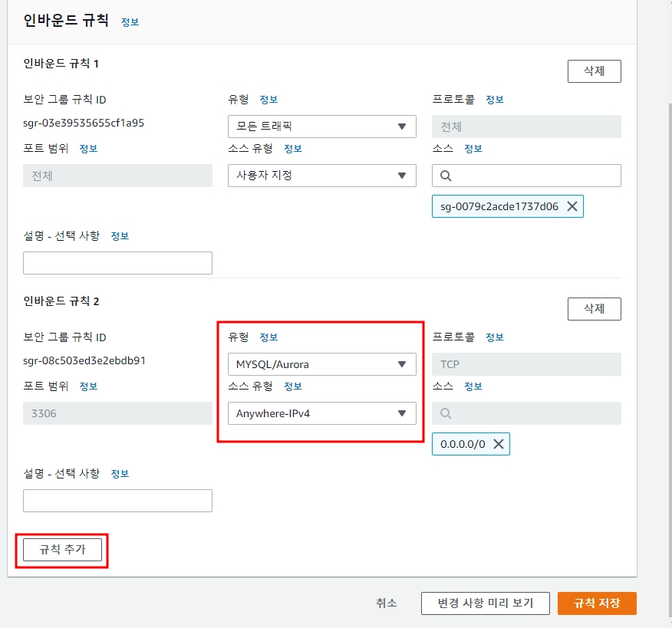Viewport: 672px width, 628px height.
Task: Open 정보 link next to rule 2 포트 범위
Action: (88, 386)
